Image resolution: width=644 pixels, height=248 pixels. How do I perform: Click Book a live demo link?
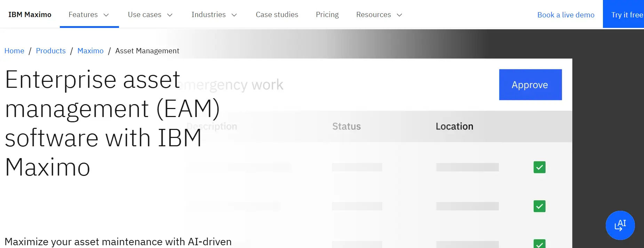[x=566, y=15]
